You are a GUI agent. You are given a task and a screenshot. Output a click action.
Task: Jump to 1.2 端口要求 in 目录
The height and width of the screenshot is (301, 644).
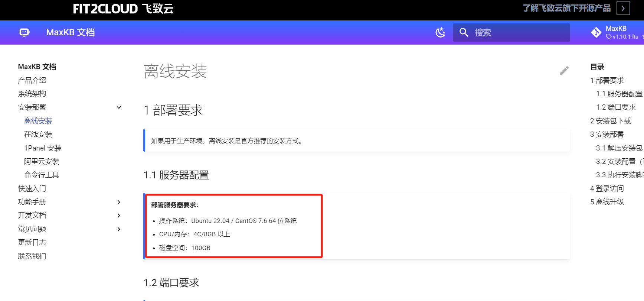click(x=616, y=107)
